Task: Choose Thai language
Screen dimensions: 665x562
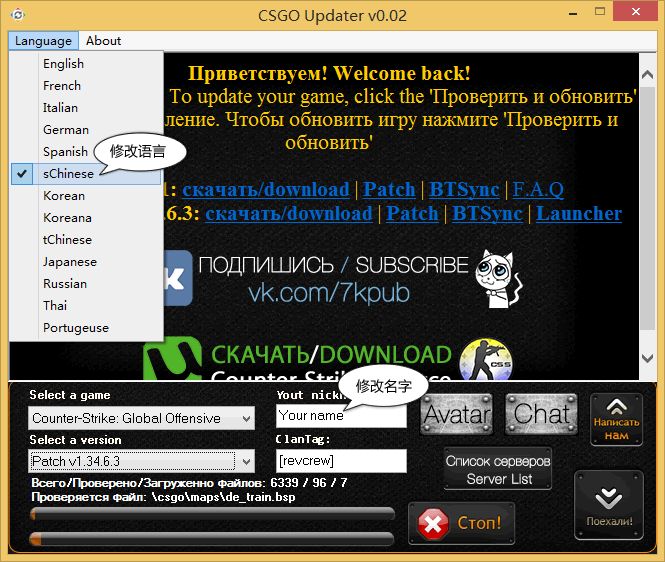Action: (86, 306)
